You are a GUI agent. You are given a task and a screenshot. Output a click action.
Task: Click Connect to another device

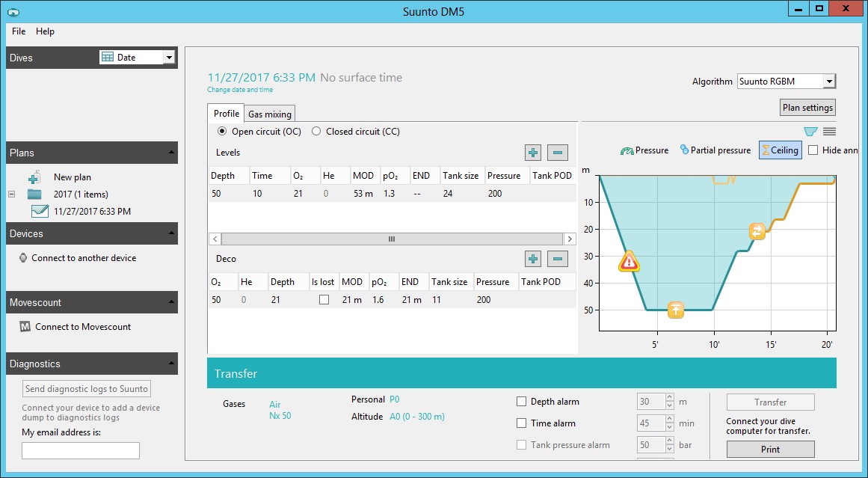coord(84,257)
